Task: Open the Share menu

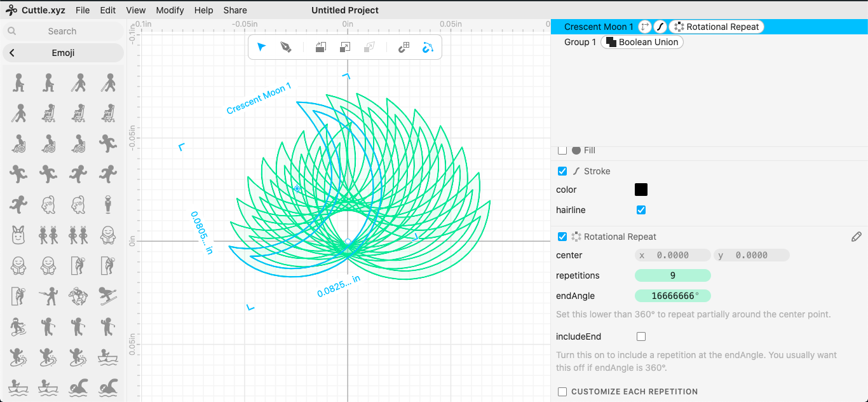Action: (235, 10)
